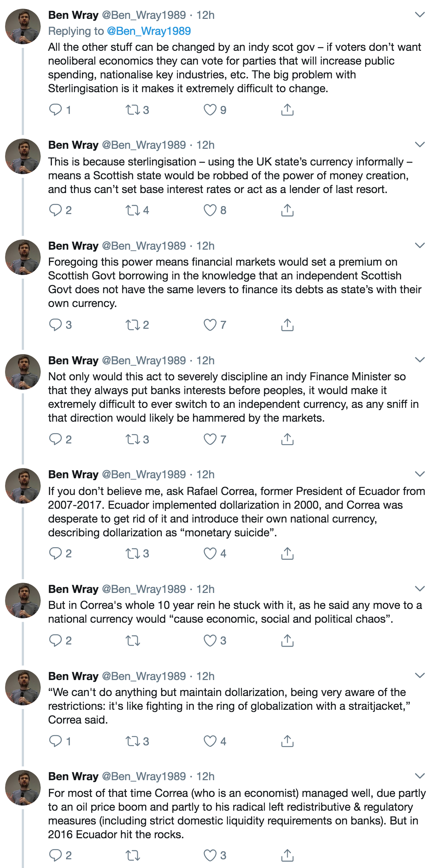The image size is (429, 868).
Task: Open the 12h timestamp on the last tweet
Action: 205,777
